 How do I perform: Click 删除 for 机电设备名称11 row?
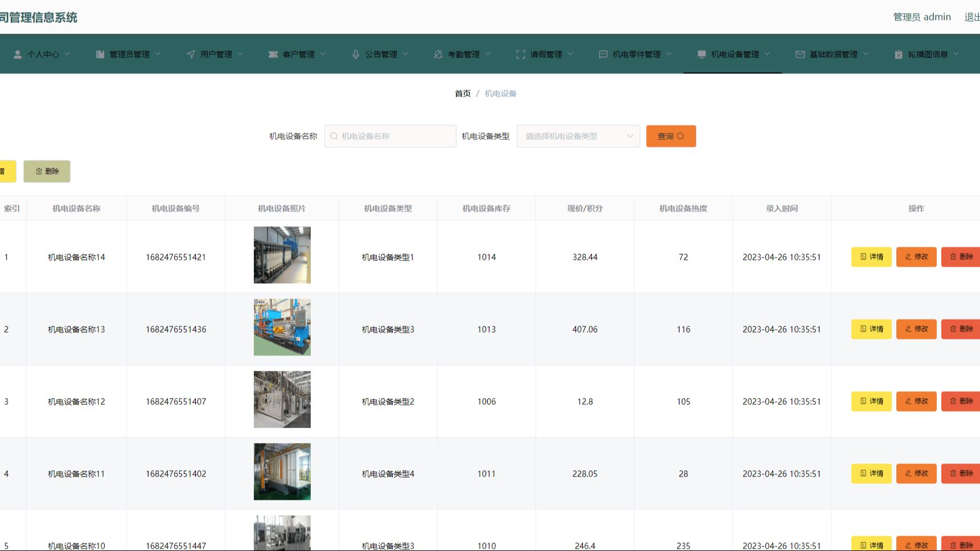tap(961, 474)
